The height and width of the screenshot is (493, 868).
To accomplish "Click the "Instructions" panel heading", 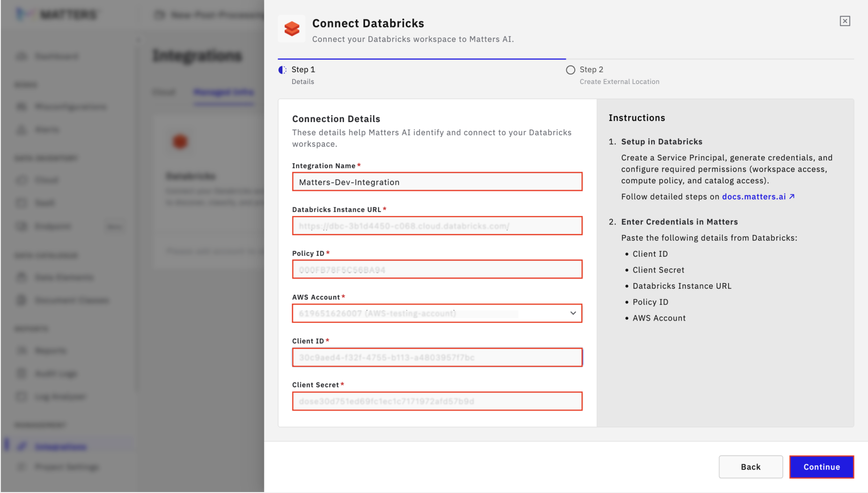I will point(637,118).
